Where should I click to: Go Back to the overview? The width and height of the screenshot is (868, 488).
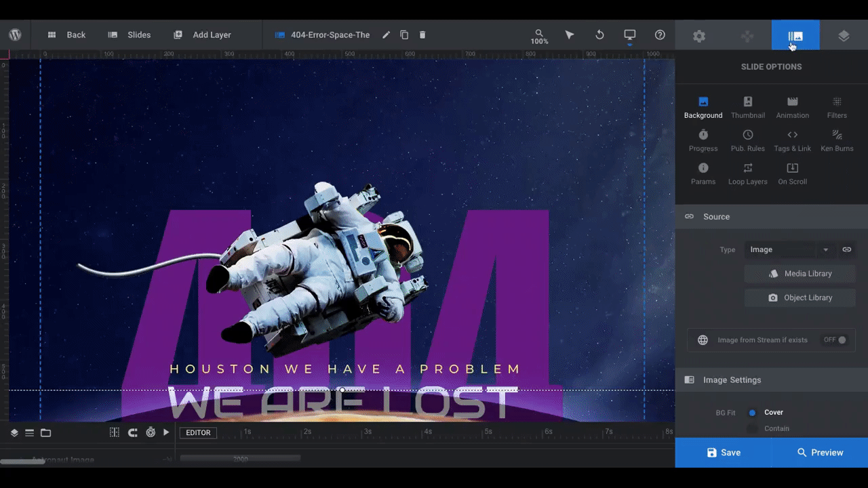(x=66, y=35)
